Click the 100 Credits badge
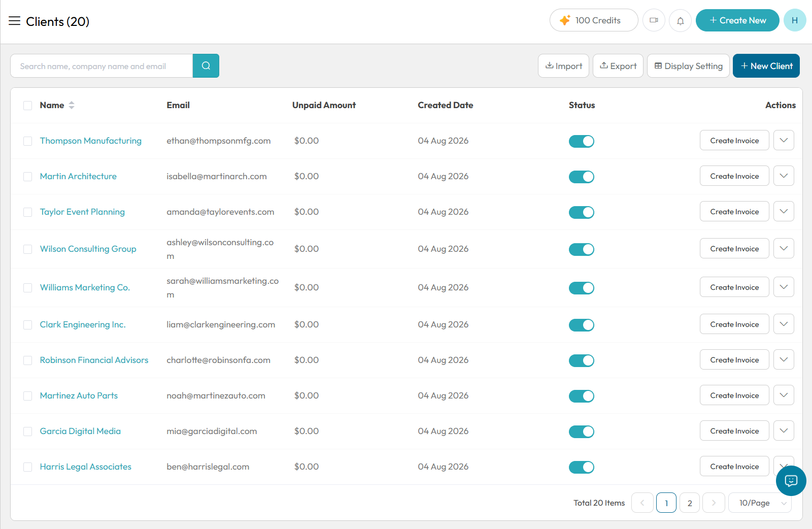812x529 pixels. point(594,20)
